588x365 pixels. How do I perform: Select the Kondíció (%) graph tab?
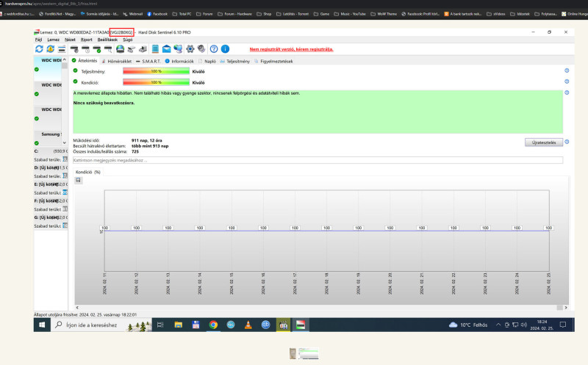click(87, 172)
